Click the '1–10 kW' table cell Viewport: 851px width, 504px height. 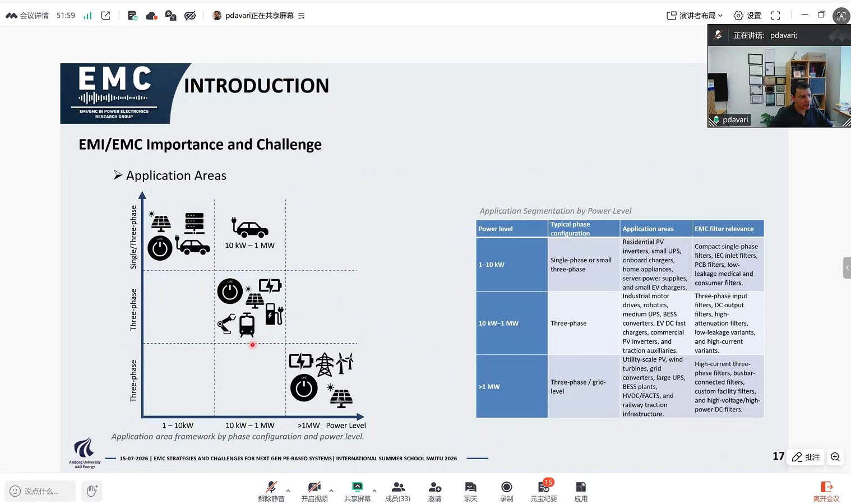pos(512,265)
